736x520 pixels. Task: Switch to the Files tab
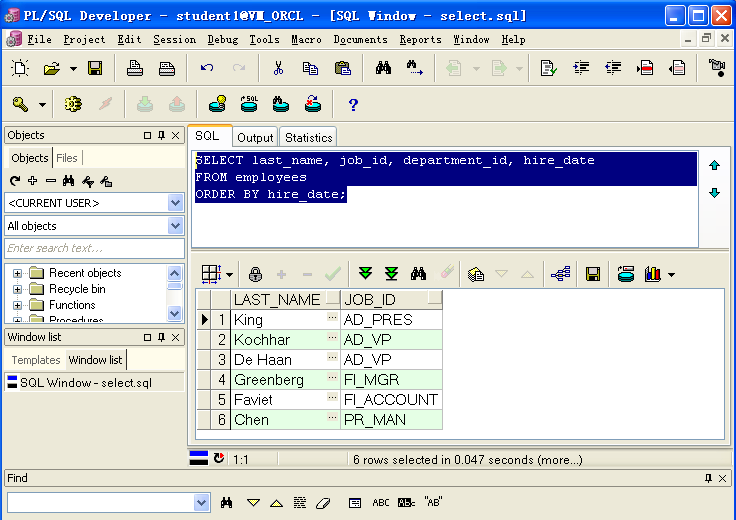click(67, 158)
